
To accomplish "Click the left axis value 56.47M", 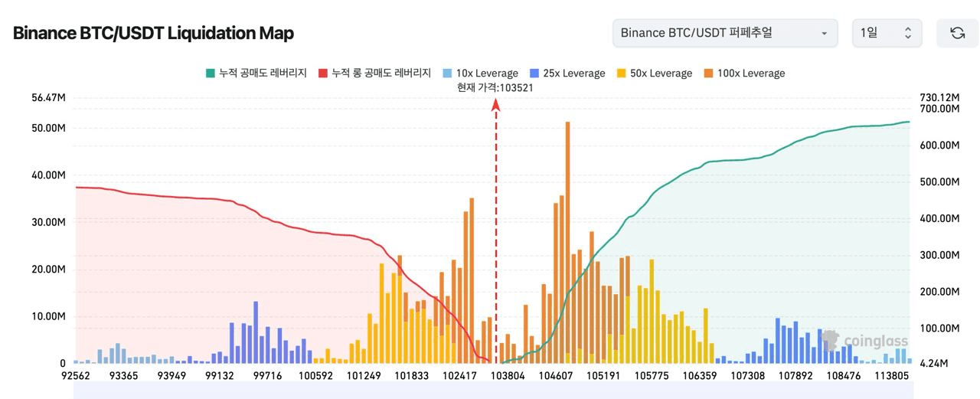I will [48, 97].
